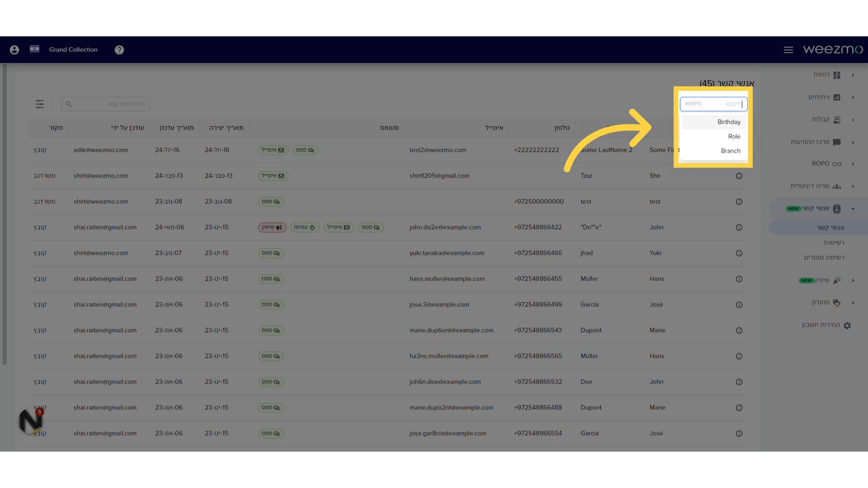Open מועדון in the sidebar
The width and height of the screenshot is (868, 488).
point(821,302)
